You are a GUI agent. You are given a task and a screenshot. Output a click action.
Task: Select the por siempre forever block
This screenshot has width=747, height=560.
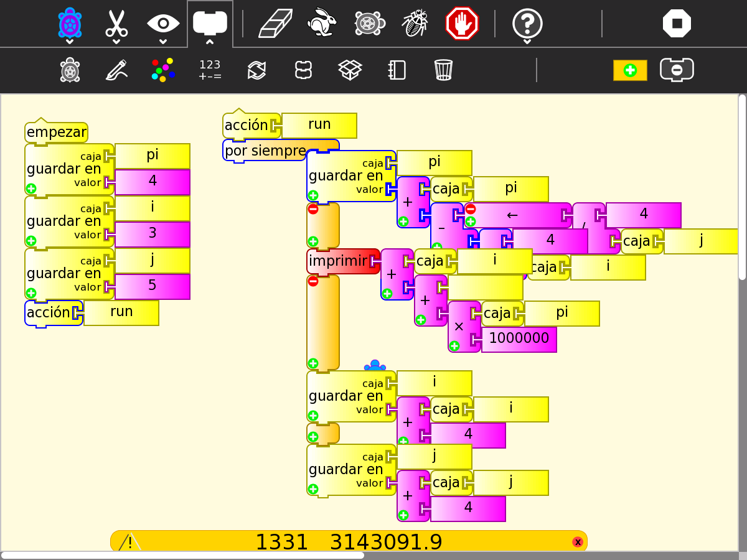point(265,151)
